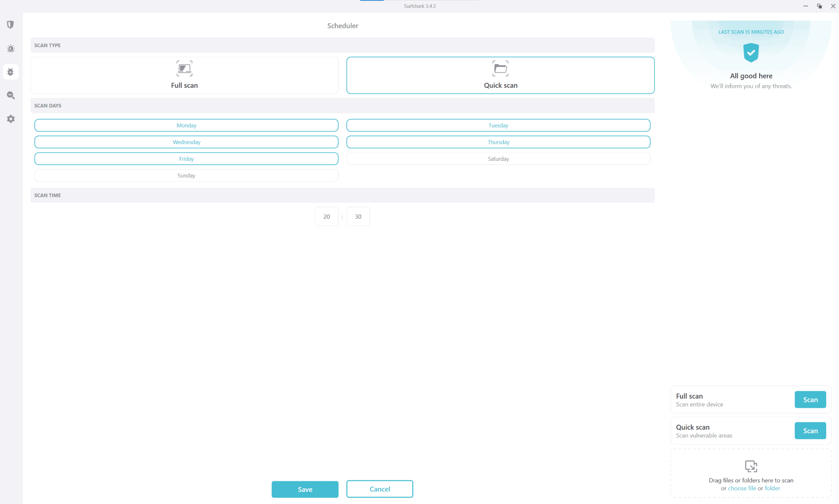Open the VPN shield section in sidebar

point(10,24)
